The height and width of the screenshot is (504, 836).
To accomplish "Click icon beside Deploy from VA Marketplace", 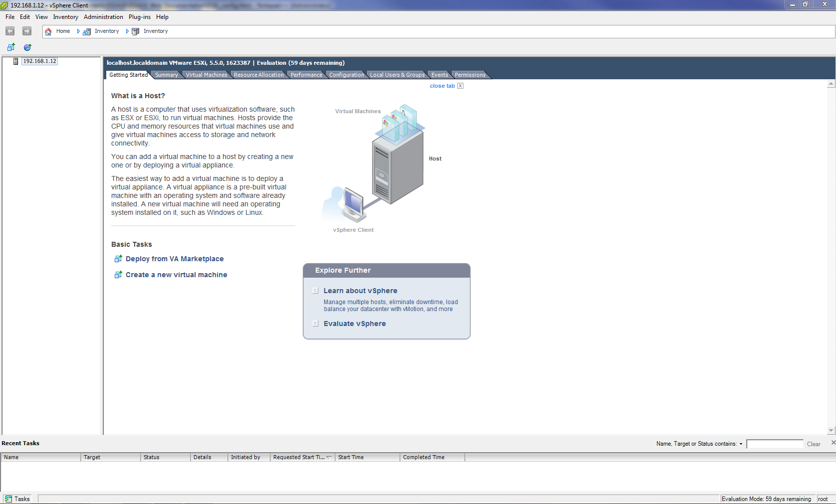I will tap(118, 259).
